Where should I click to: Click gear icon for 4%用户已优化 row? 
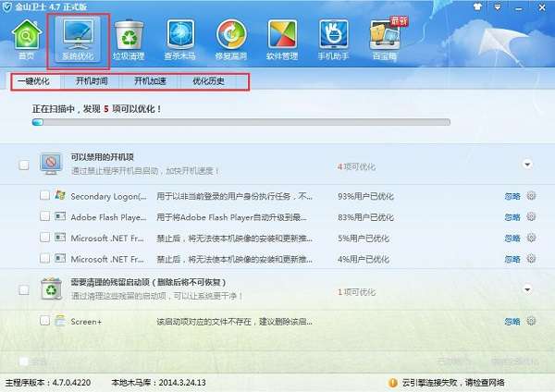pyautogui.click(x=531, y=258)
